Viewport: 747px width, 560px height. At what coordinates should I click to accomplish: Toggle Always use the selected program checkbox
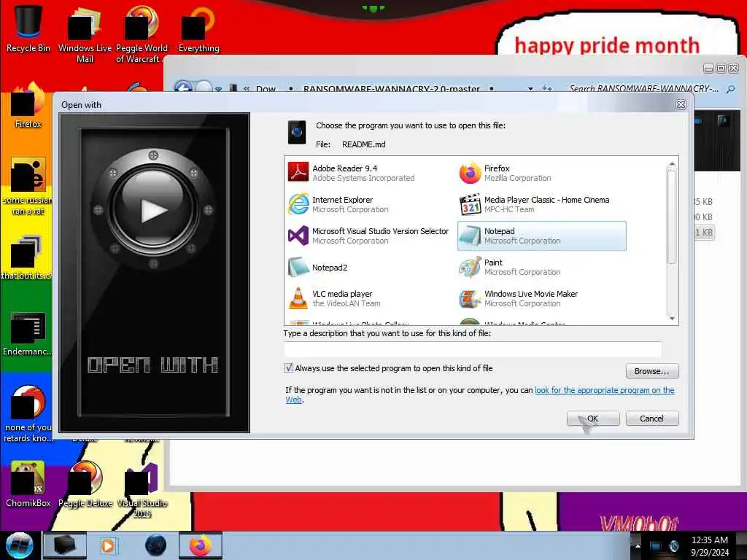[x=288, y=368]
